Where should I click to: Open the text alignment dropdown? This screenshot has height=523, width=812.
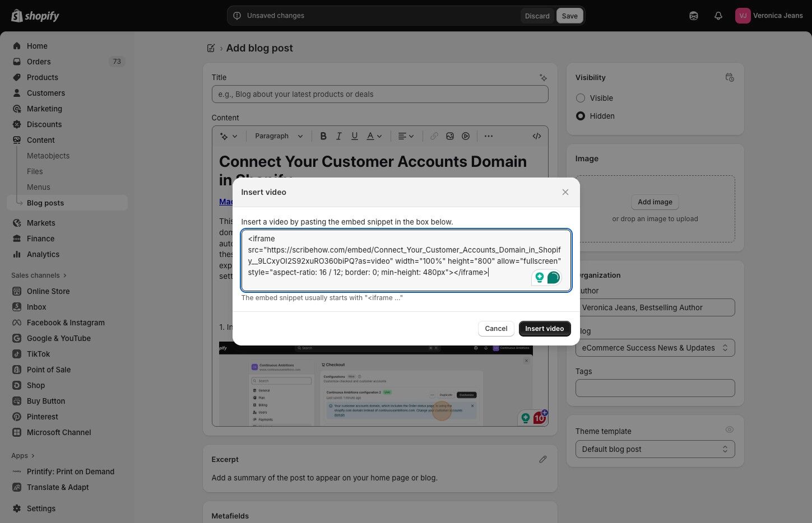406,136
